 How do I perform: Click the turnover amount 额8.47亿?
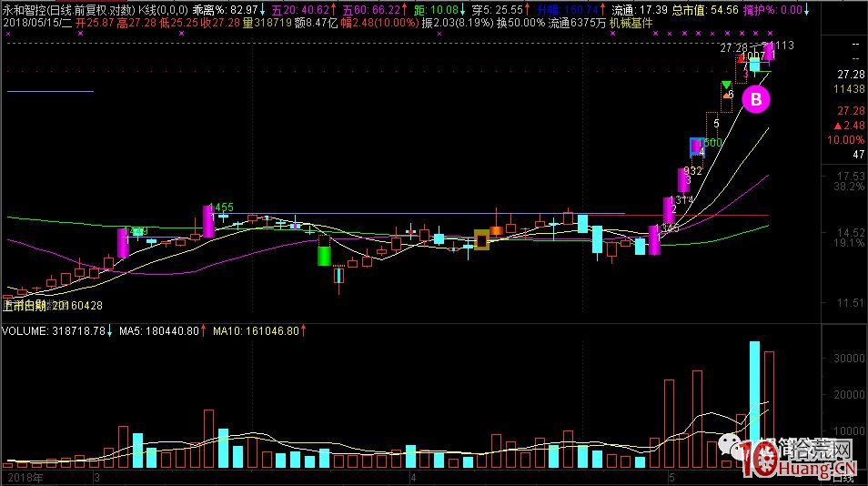(316, 24)
